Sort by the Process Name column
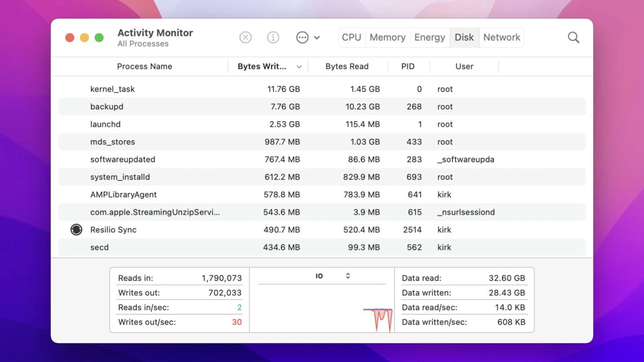 144,66
